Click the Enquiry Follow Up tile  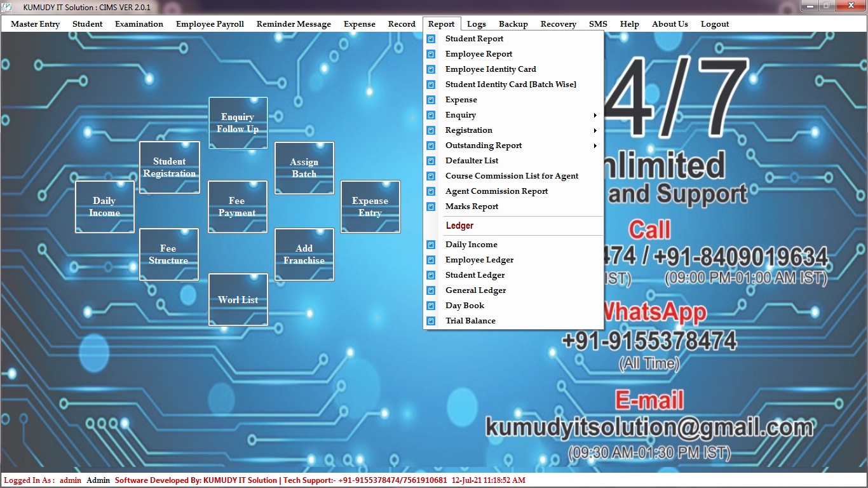pos(238,123)
